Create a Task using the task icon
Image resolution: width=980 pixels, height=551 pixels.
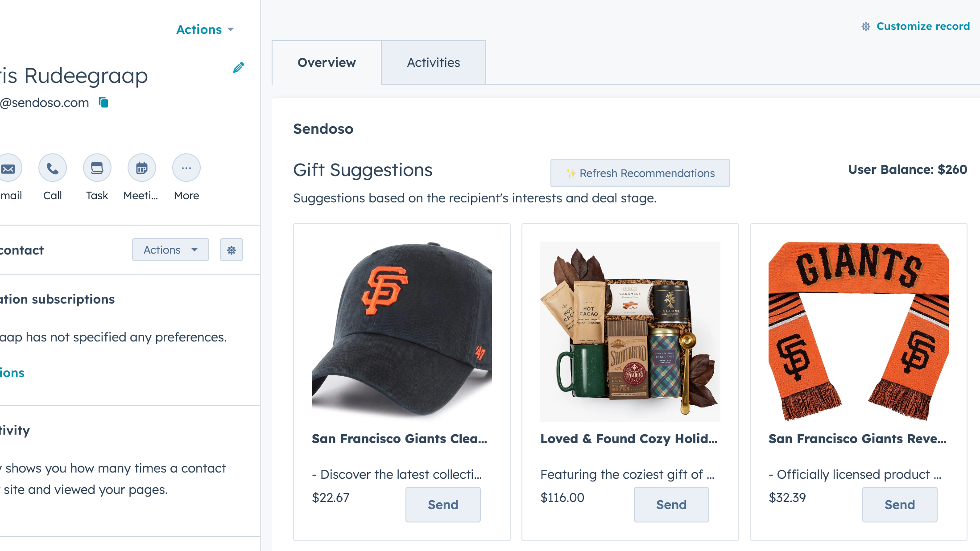(97, 169)
